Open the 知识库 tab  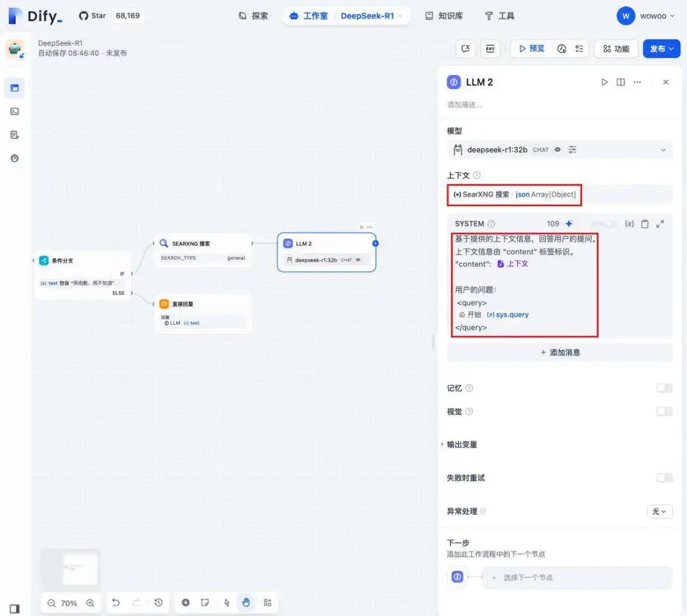tap(444, 16)
